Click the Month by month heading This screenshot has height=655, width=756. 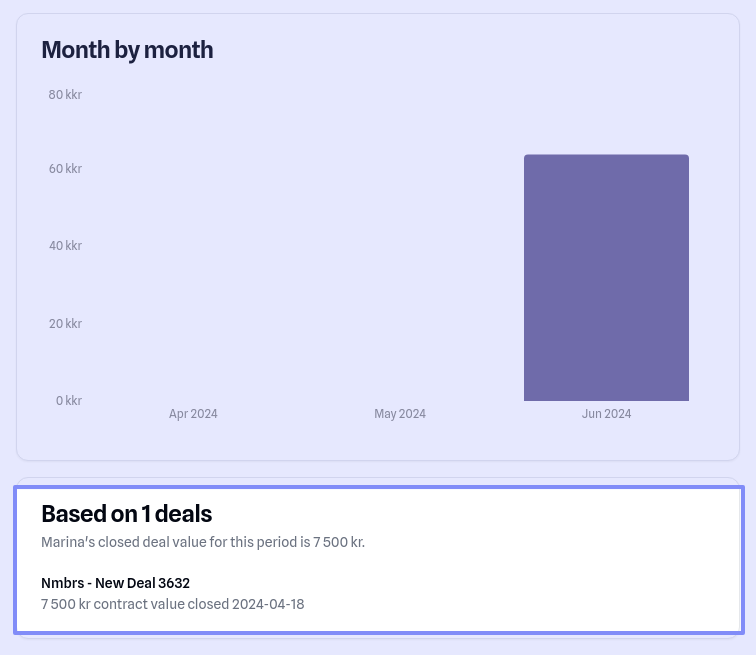coord(127,49)
